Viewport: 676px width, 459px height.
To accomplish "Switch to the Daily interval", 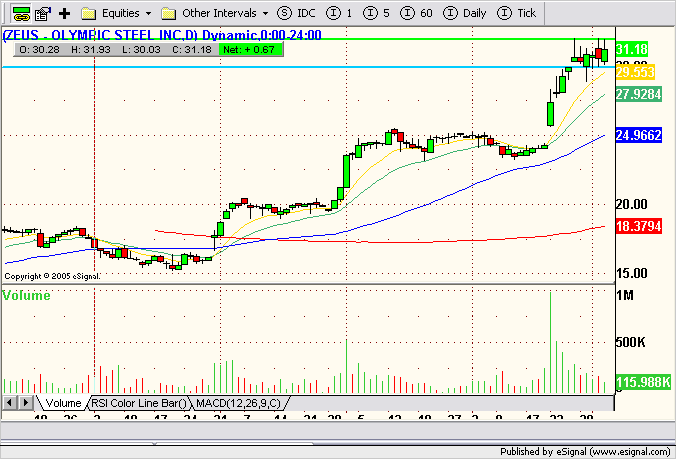I will click(465, 13).
